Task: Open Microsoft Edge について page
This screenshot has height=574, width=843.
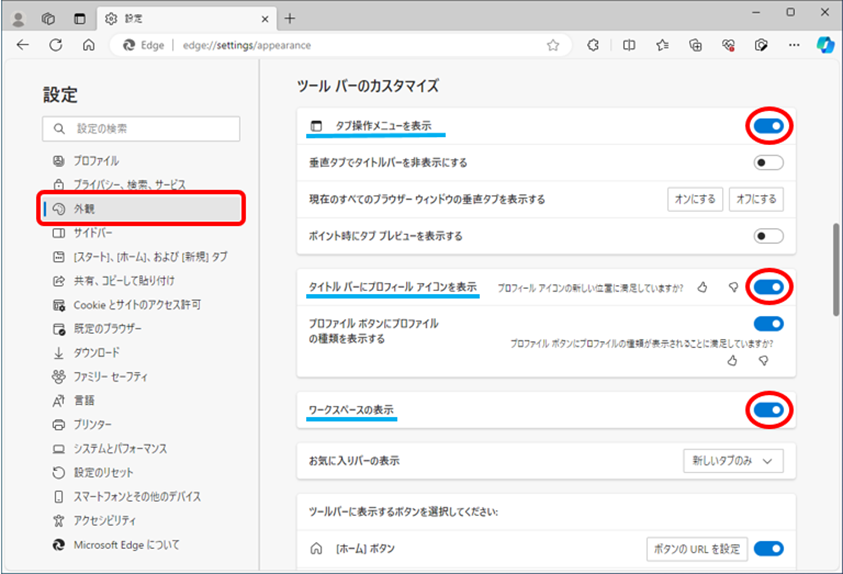Action: point(141,544)
